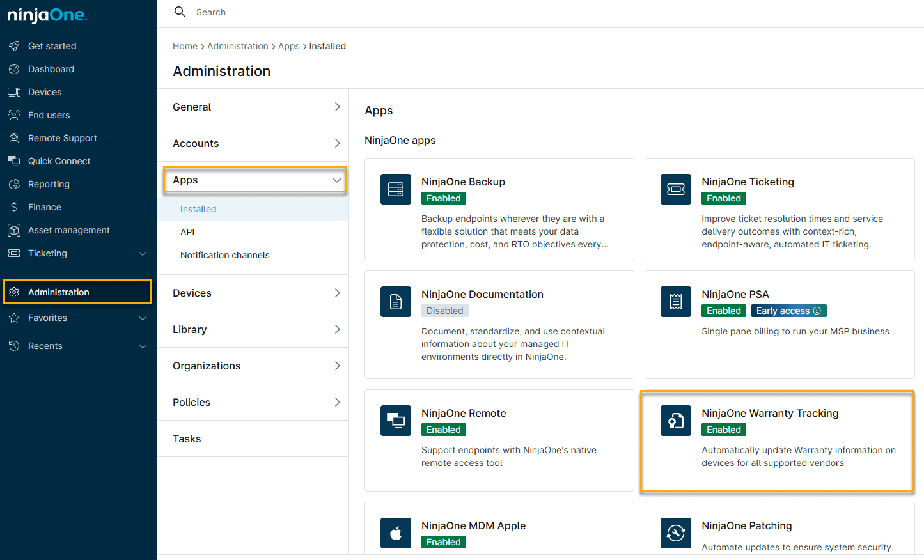Select Notification channels under Apps
924x560 pixels.
(x=224, y=255)
